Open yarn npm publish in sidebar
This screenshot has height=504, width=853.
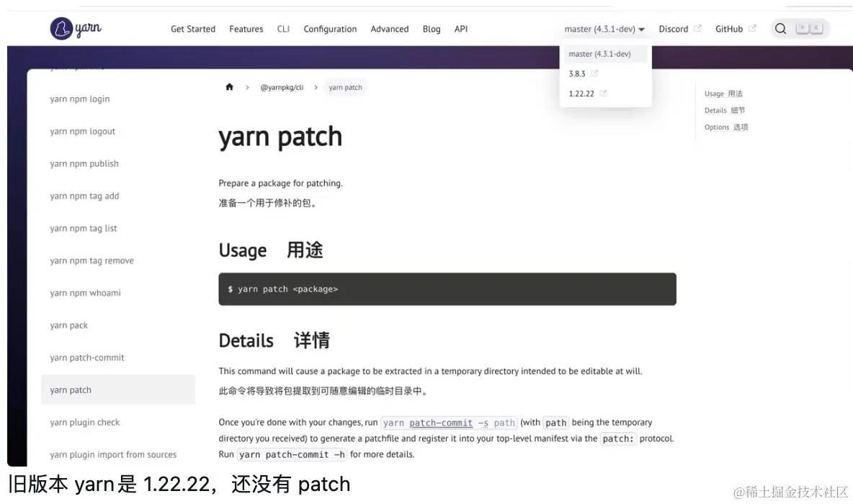pos(84,163)
